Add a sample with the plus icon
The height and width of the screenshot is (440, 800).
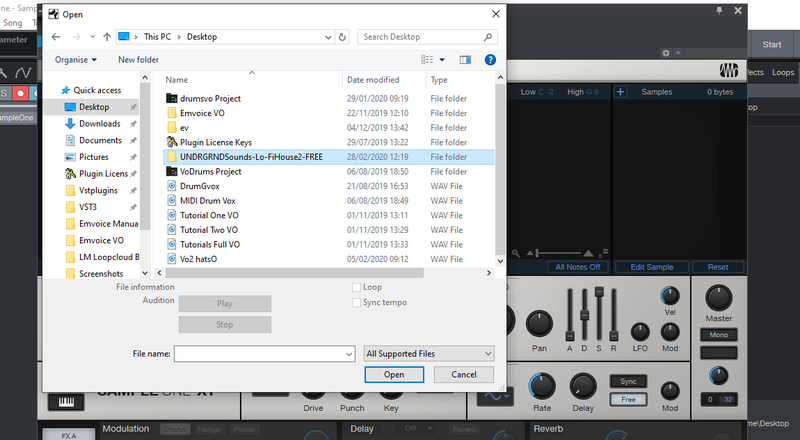(620, 92)
